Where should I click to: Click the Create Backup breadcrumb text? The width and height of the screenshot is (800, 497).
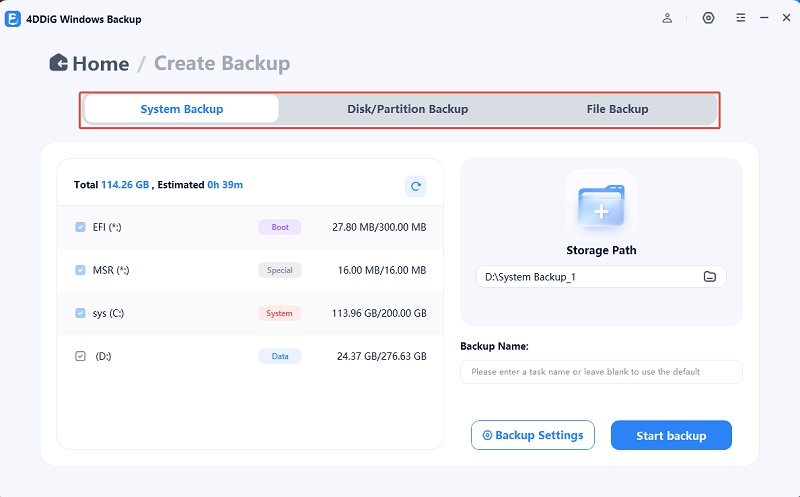(x=222, y=63)
